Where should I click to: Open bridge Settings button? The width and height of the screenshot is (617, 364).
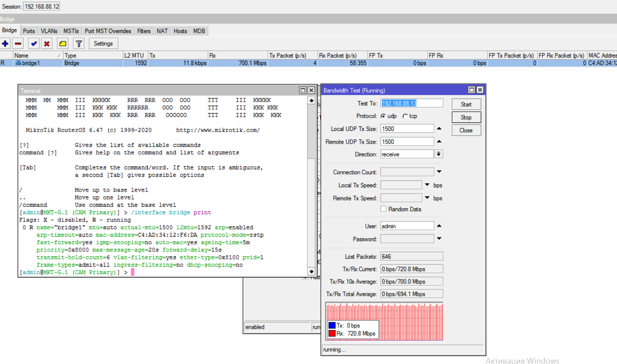click(103, 44)
